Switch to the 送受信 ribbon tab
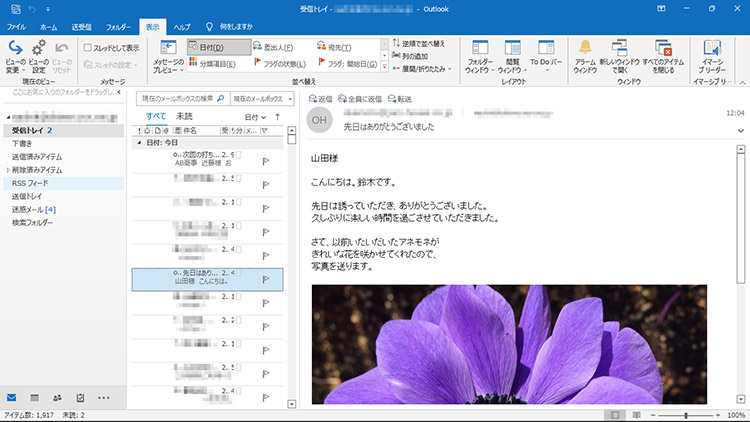 (x=83, y=25)
